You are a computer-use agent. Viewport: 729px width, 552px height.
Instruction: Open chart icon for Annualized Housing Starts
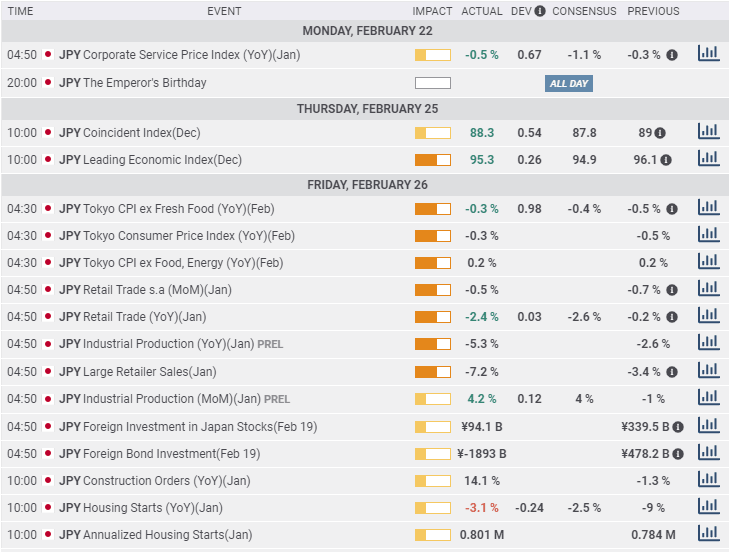click(708, 534)
